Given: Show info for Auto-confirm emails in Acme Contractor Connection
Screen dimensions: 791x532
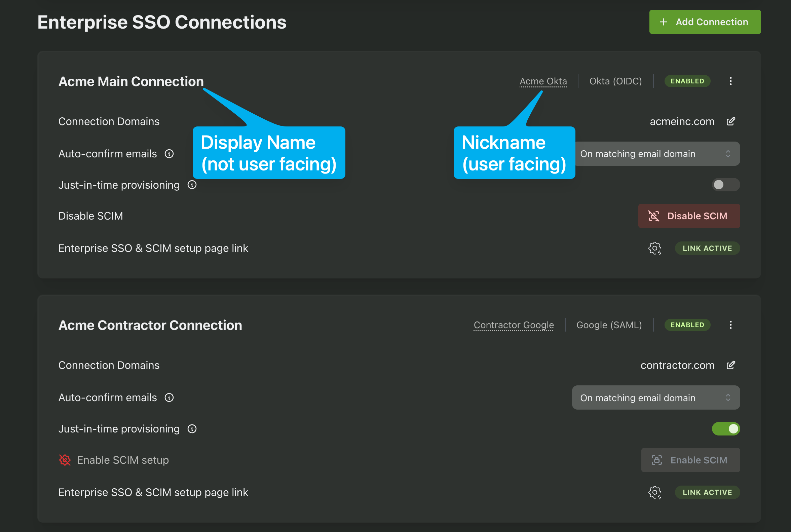Looking at the screenshot, I should (169, 397).
